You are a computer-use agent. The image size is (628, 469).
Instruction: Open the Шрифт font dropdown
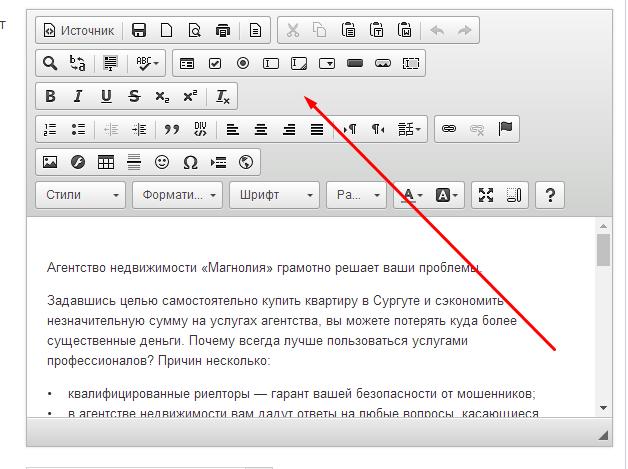coord(274,195)
